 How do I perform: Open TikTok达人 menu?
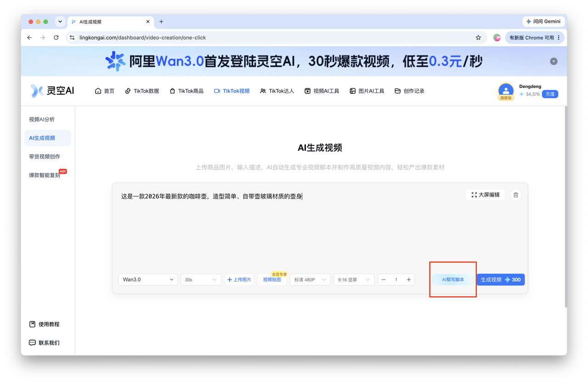tap(277, 91)
